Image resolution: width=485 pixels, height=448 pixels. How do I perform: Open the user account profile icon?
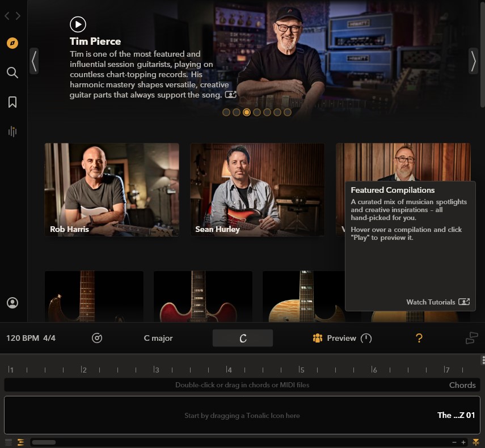[x=12, y=303]
